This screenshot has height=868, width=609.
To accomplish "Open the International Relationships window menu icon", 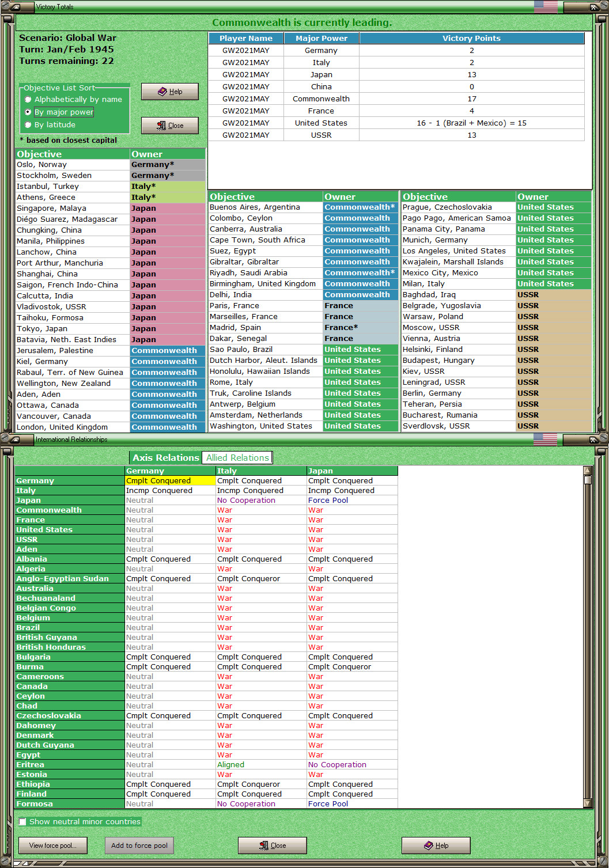I will pyautogui.click(x=15, y=439).
